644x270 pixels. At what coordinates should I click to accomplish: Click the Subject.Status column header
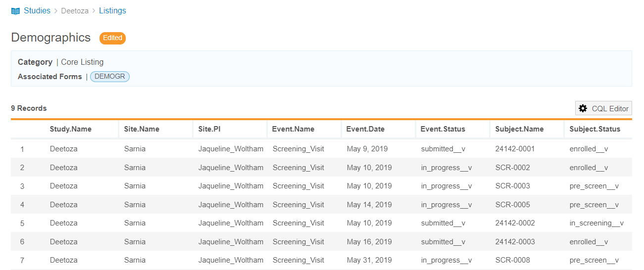coord(594,129)
